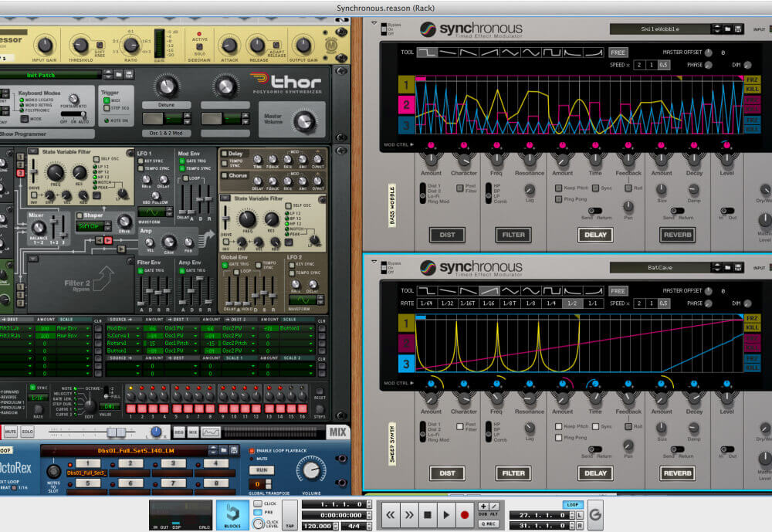
Task: Start recording with the red Record button
Action: pyautogui.click(x=464, y=515)
